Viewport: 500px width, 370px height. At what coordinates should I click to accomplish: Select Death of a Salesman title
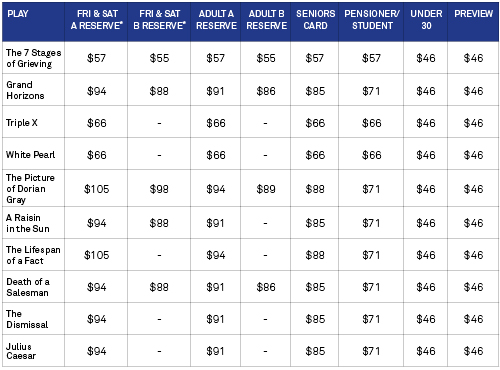coord(28,287)
